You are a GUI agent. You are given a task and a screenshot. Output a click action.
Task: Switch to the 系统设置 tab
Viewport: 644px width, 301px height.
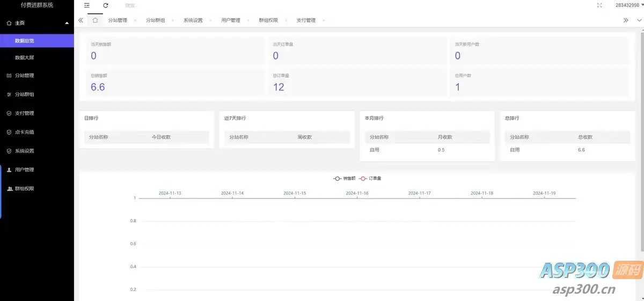pyautogui.click(x=193, y=20)
